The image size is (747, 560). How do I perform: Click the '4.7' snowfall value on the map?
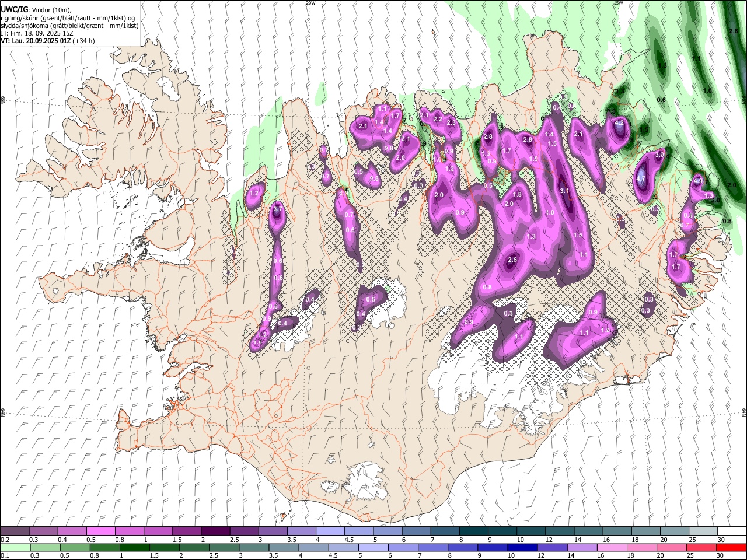[x=641, y=178]
